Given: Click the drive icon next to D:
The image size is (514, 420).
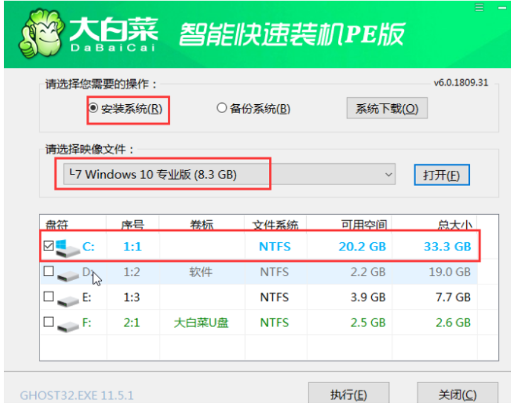Looking at the screenshot, I should 68,276.
